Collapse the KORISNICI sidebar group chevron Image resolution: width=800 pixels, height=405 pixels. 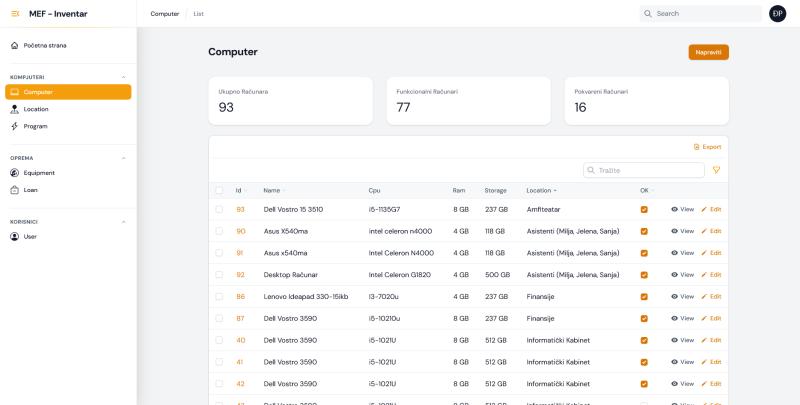tap(123, 222)
